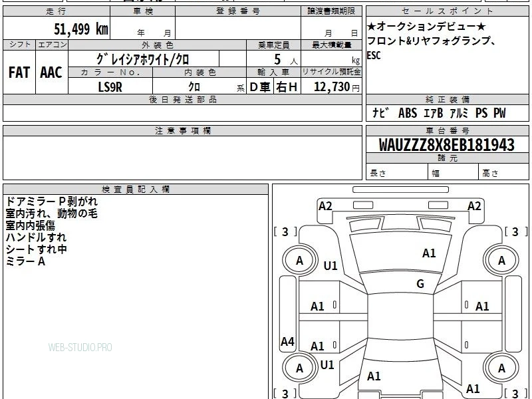Select exterior color グレイシアホワイト/クロ
The width and height of the screenshot is (532, 399).
pos(142,59)
